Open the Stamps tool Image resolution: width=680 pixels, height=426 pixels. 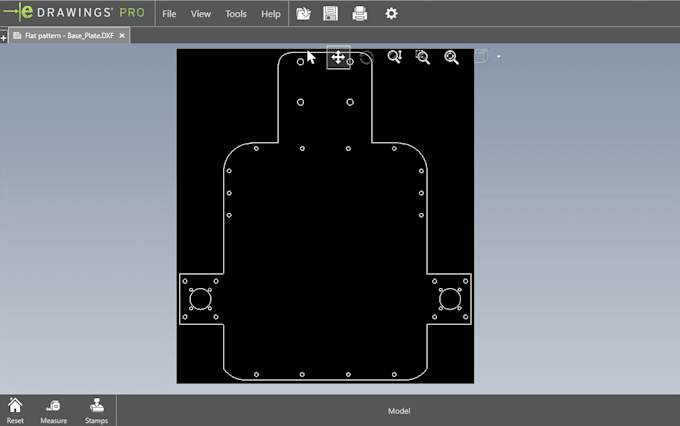coord(96,411)
